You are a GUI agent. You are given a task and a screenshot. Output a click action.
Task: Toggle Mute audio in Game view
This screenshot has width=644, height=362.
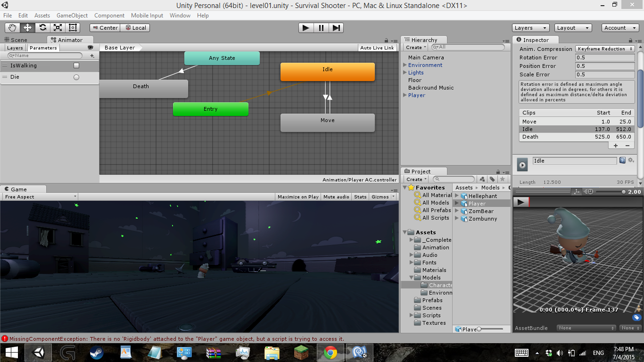(337, 197)
